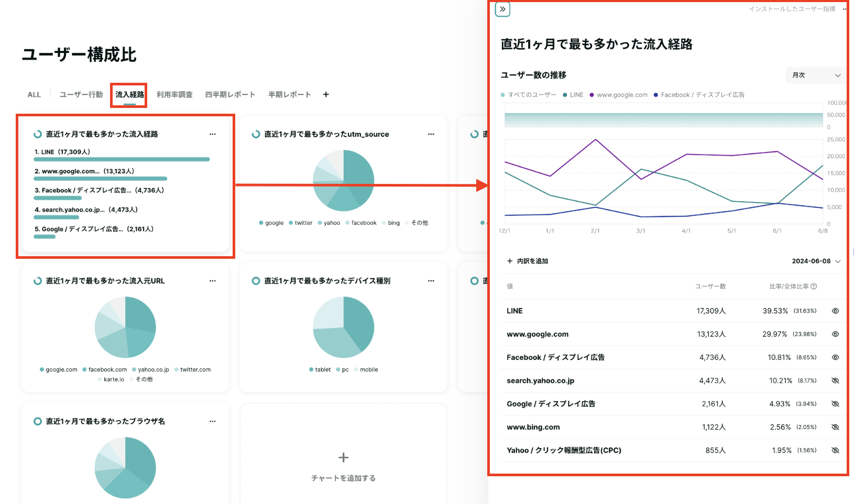
Task: Click the Facebook / ディスプレイ広告 legend dot
Action: point(655,95)
